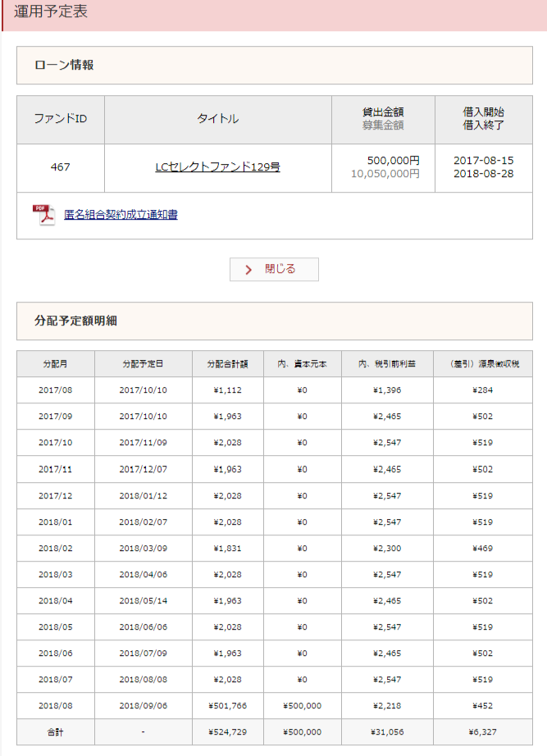Select the 2018/09/06 scheduled date cell
547x756 pixels.
144,705
